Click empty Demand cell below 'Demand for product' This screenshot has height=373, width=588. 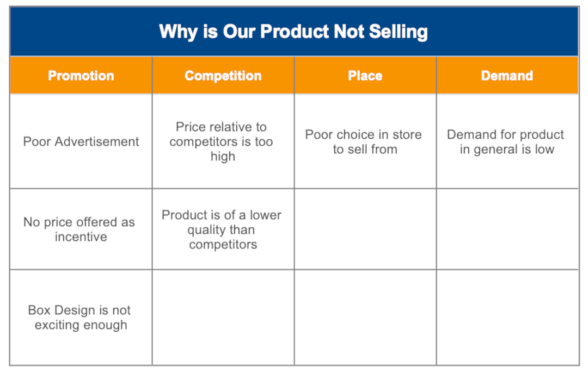[x=507, y=229]
